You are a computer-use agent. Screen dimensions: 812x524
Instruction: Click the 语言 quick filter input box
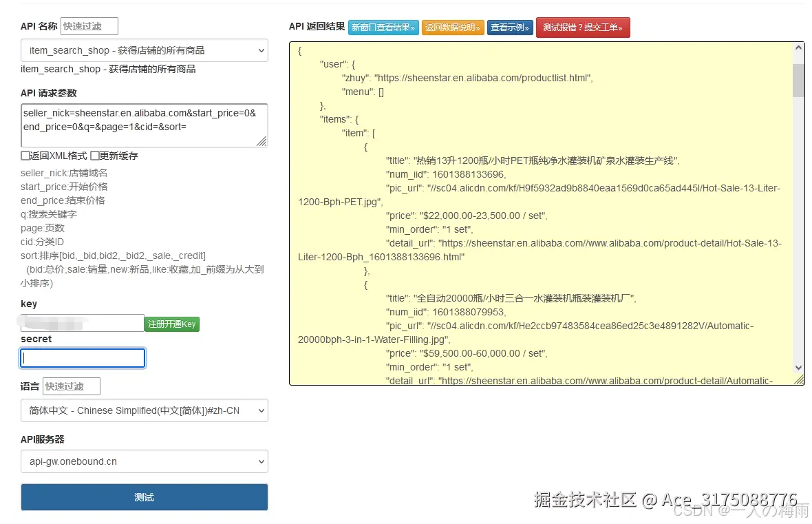[71, 386]
